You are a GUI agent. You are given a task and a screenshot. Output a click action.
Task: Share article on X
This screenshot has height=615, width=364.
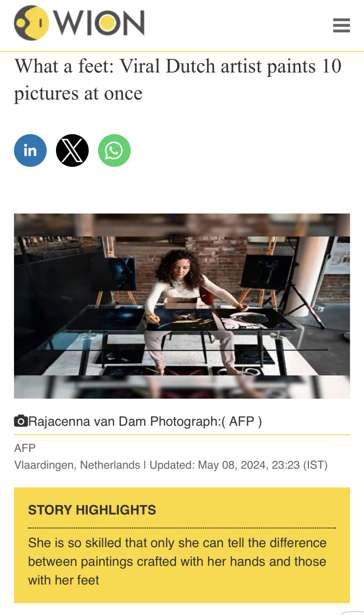point(72,151)
